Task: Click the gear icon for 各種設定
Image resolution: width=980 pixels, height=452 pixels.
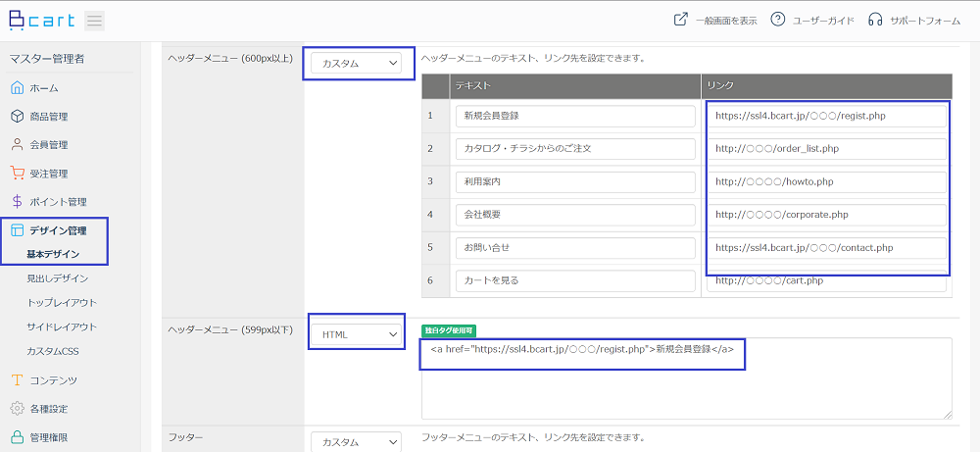Action: 18,409
